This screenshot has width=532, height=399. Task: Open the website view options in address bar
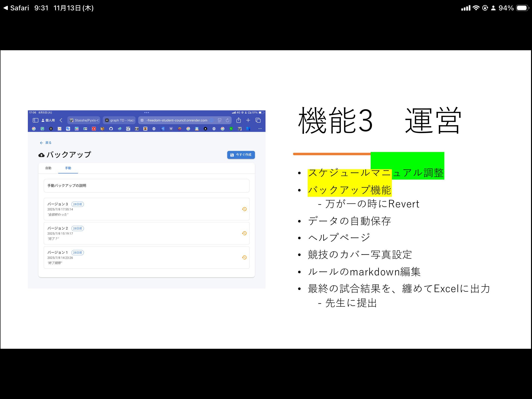click(x=219, y=120)
